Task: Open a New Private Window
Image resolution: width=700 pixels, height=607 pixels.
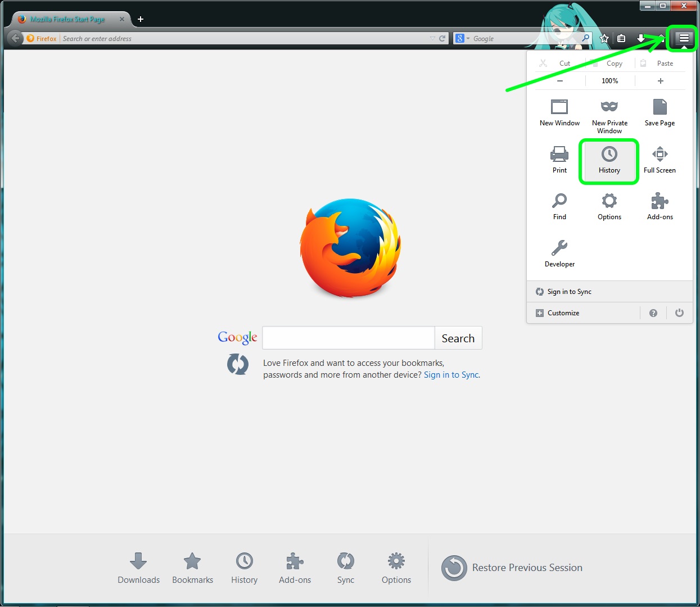Action: click(609, 116)
